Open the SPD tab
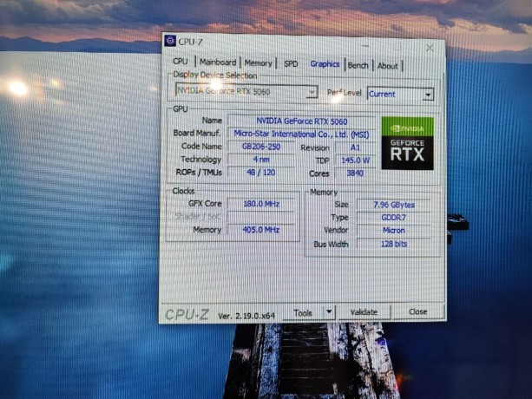 click(291, 63)
